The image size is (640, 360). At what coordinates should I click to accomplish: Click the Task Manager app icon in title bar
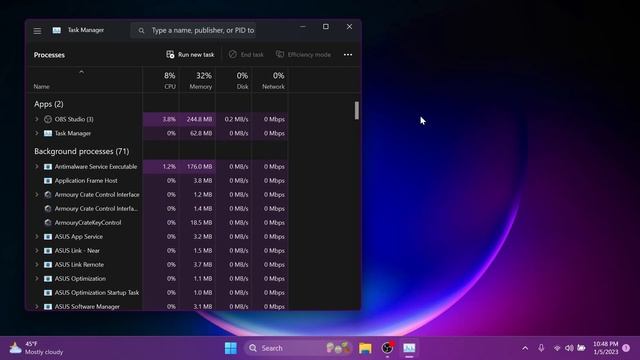click(57, 30)
